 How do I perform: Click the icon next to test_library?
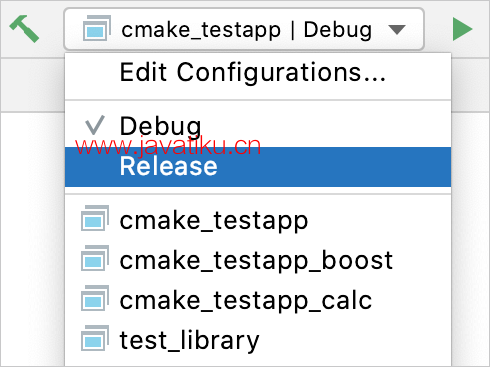95,338
